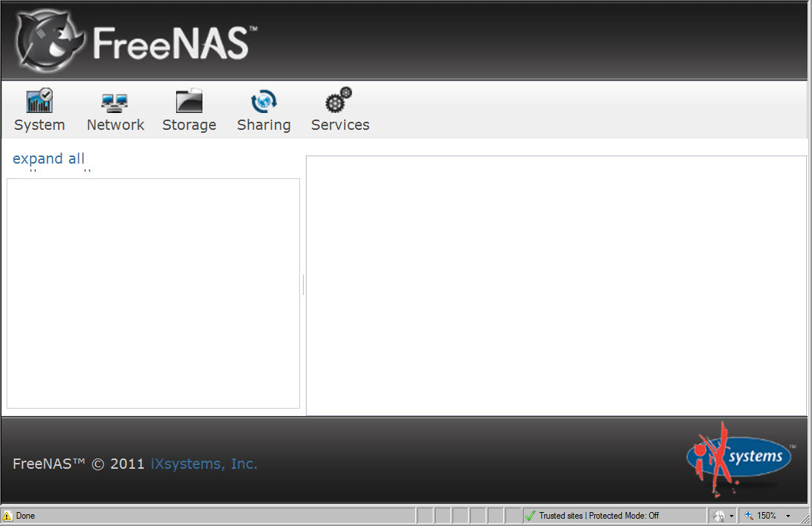Select the Storage menu label
The image size is (812, 526).
click(x=189, y=125)
